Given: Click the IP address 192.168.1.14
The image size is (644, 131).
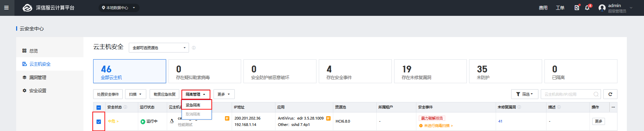Looking at the screenshot, I should click(245, 125).
